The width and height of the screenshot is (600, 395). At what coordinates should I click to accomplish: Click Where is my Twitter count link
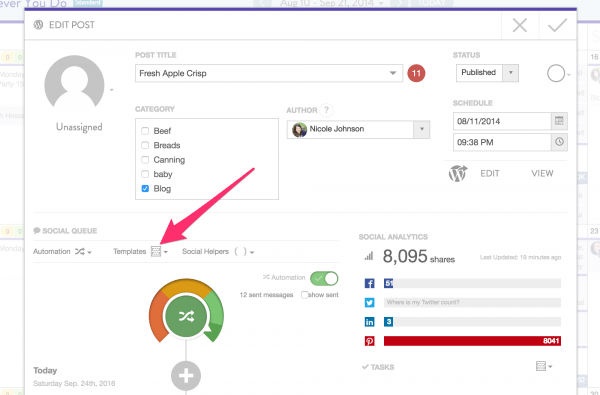point(423,302)
